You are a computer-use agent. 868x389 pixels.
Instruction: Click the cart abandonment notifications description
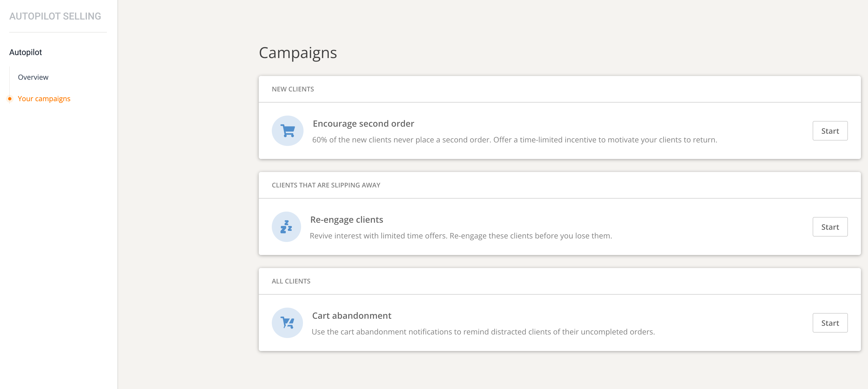483,332
